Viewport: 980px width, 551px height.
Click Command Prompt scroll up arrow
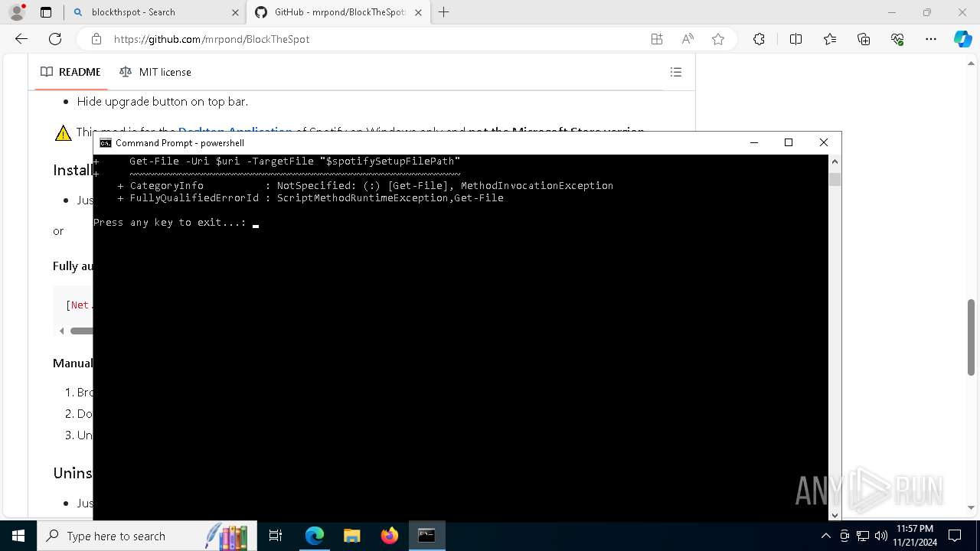click(x=835, y=161)
